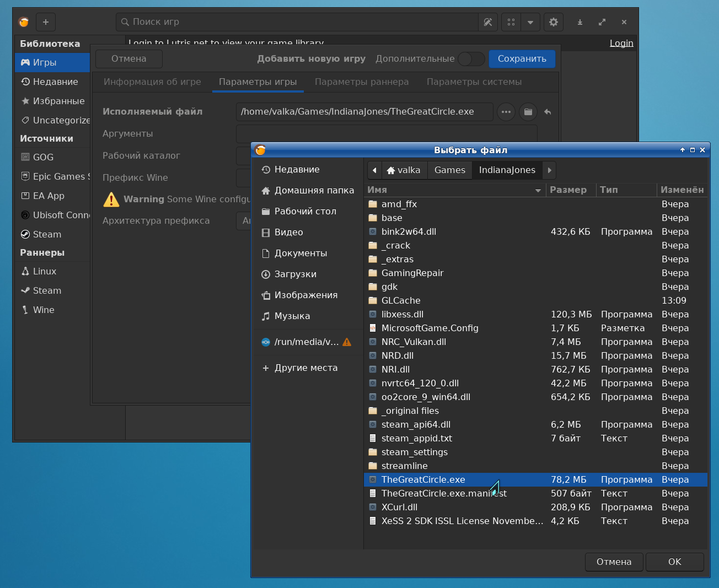Select the Epic Games Store source
The image size is (719, 588).
pyautogui.click(x=52, y=176)
